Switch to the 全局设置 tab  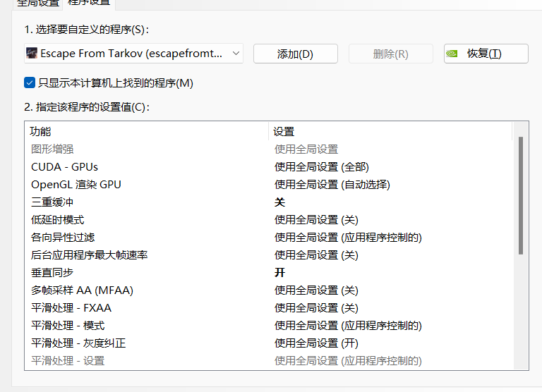(x=39, y=3)
